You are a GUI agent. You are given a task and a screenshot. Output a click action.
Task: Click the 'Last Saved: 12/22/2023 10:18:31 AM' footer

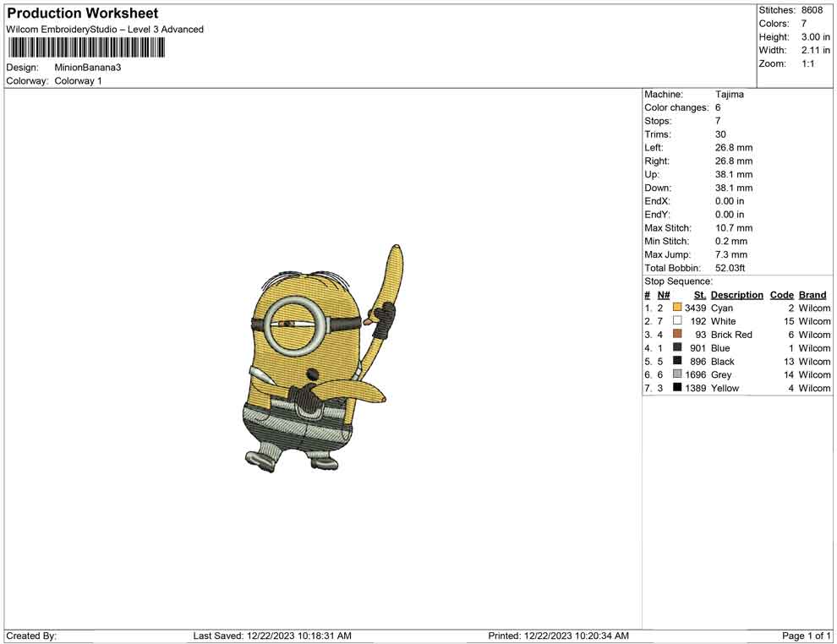pos(272,636)
